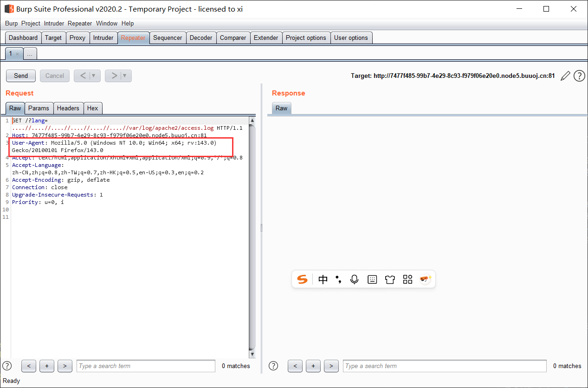Screen dimensions: 588x388
Task: Go to previous request history arrow
Action: tap(83, 76)
